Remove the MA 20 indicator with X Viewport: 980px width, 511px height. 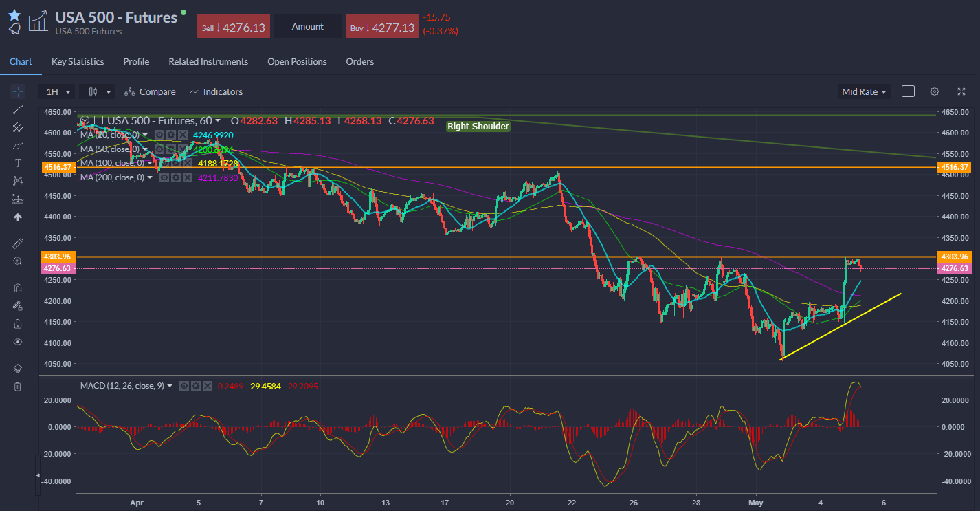(x=183, y=135)
